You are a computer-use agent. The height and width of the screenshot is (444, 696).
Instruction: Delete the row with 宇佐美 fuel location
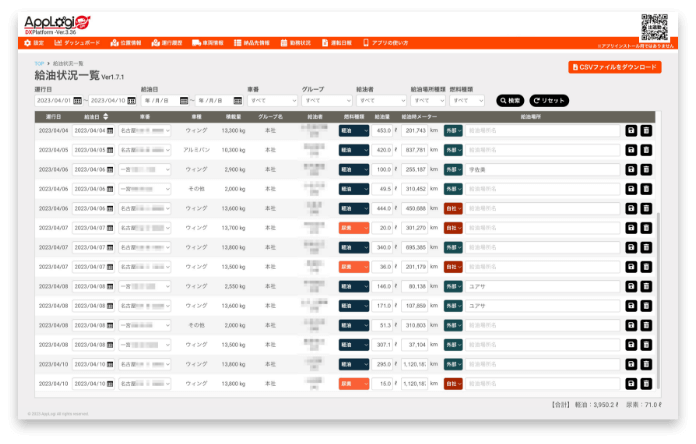pos(646,169)
